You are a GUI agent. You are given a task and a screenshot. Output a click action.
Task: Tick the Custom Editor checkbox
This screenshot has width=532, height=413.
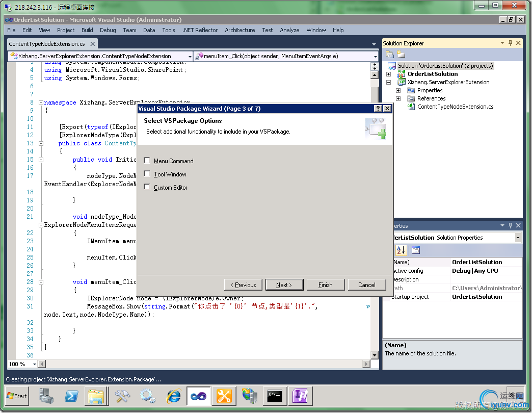coord(147,187)
